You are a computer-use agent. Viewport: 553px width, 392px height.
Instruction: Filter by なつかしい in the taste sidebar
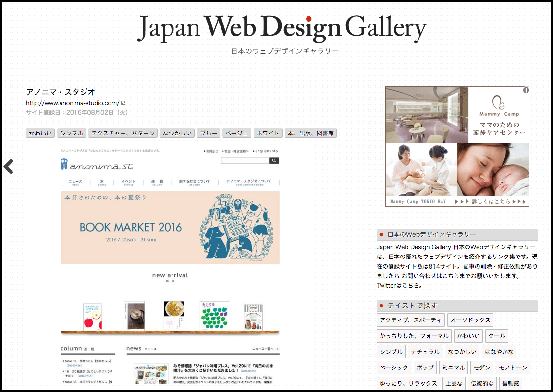coord(462,352)
